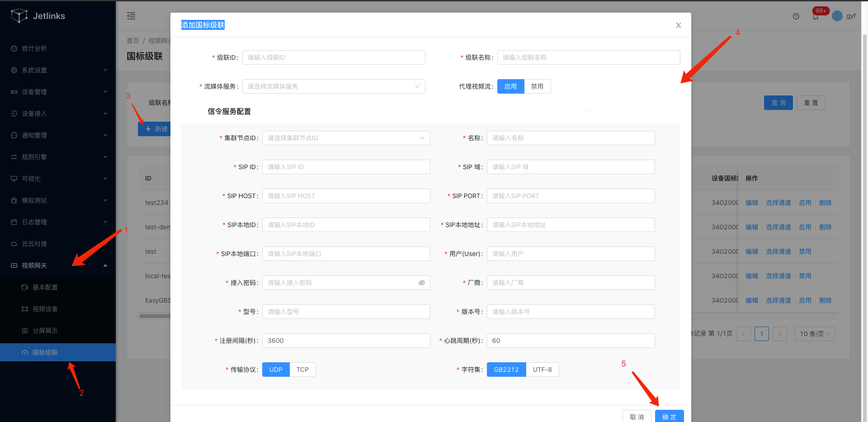Click the Jetlinks logo icon
This screenshot has width=868, height=422.
[x=19, y=16]
